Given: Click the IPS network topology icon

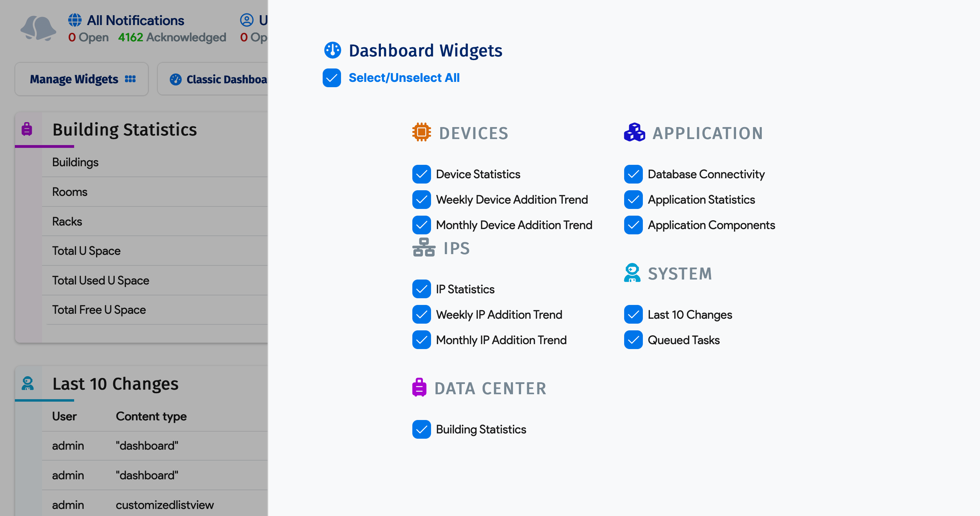Looking at the screenshot, I should (x=423, y=248).
